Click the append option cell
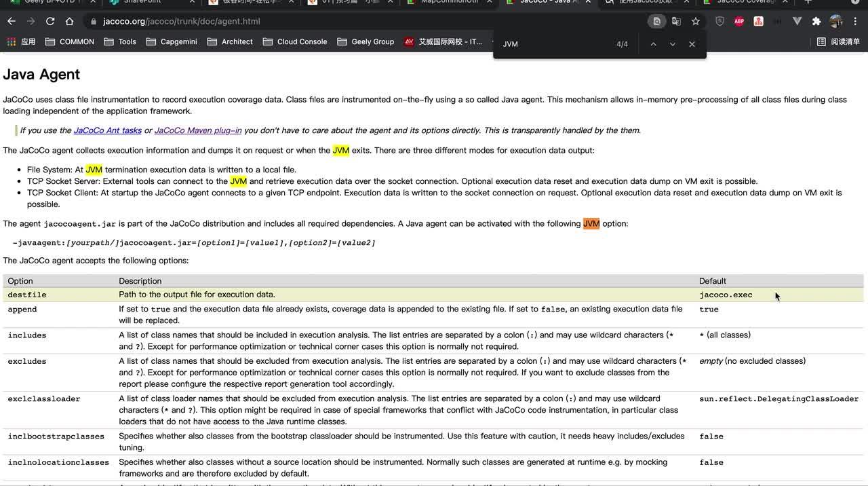This screenshot has width=868, height=486. pos(22,310)
